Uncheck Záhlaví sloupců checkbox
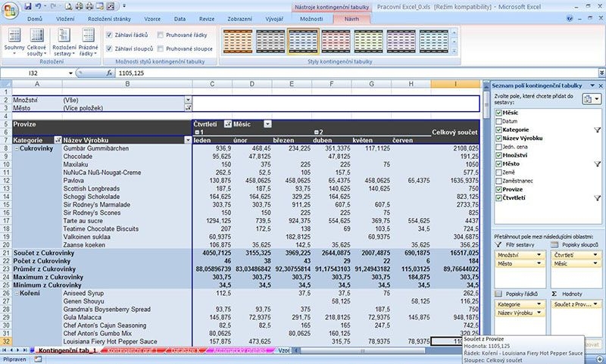Viewport: 606px width, 364px height. pyautogui.click(x=110, y=48)
